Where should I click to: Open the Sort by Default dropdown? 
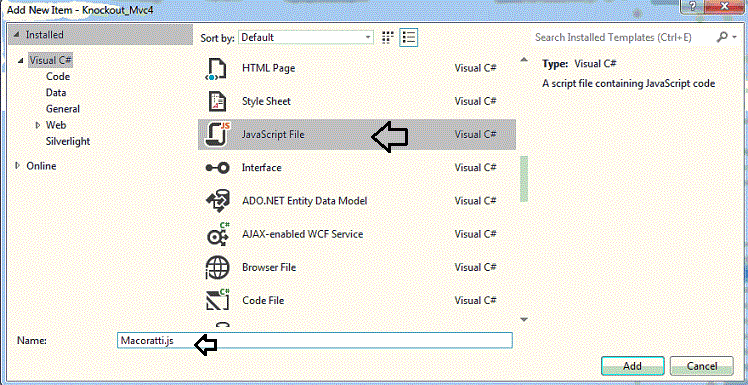pyautogui.click(x=306, y=37)
